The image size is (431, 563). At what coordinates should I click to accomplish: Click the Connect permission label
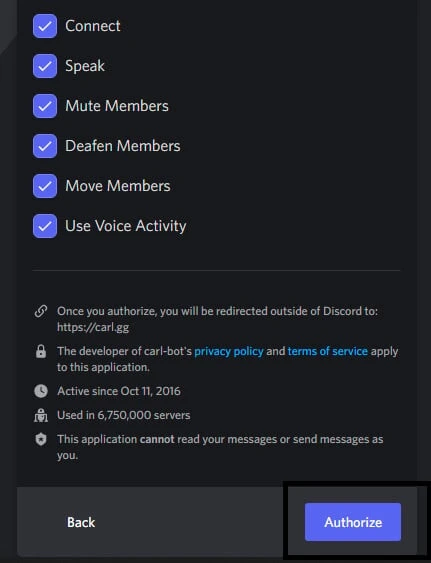click(93, 26)
